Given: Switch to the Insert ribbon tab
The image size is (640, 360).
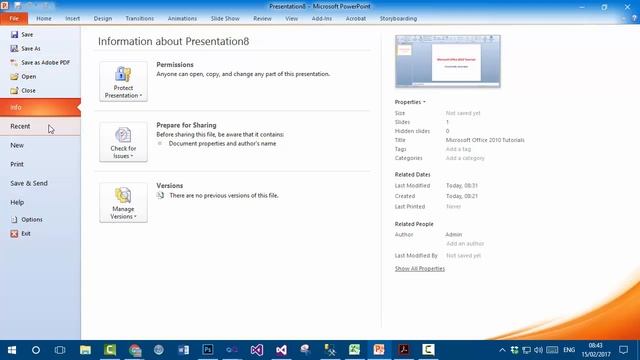Looking at the screenshot, I should click(73, 19).
